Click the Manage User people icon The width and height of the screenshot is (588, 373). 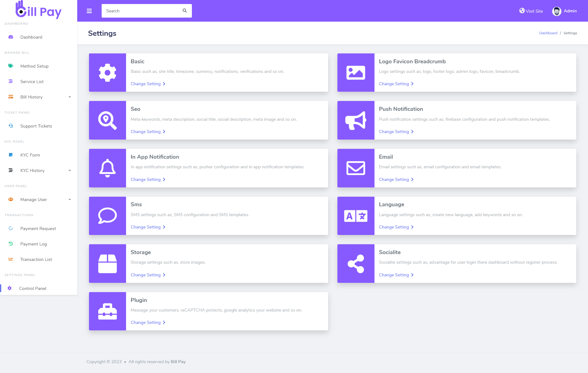11,199
